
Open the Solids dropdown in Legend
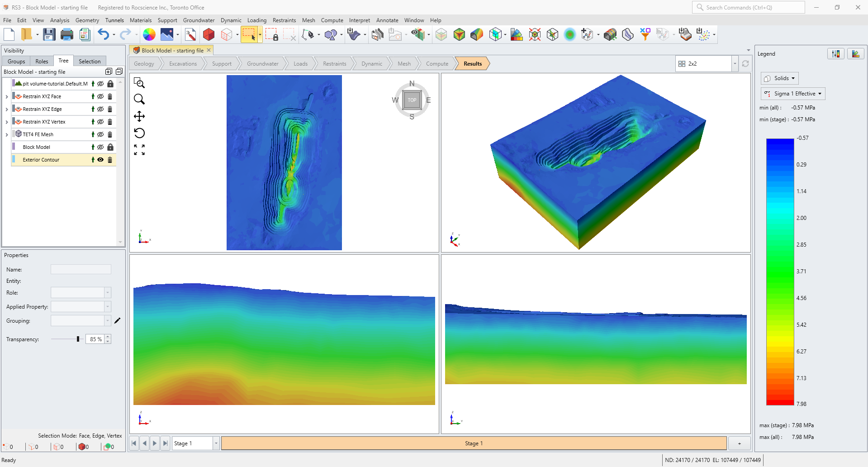(x=779, y=78)
